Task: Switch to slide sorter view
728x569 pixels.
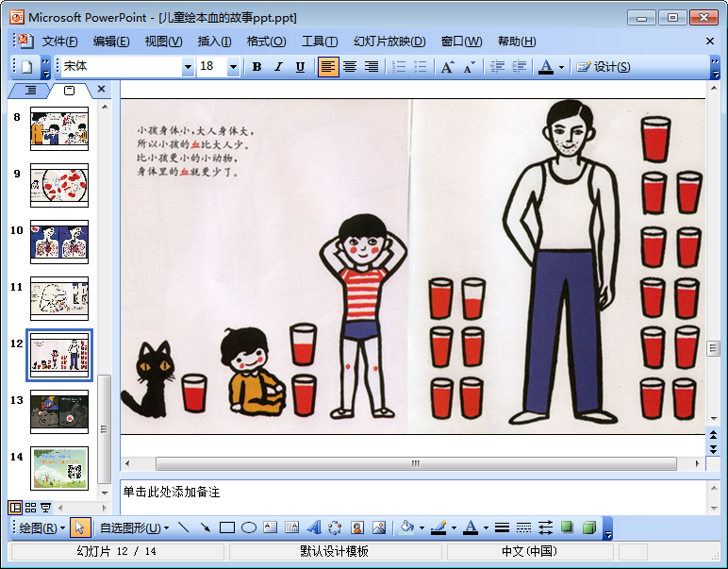Action: point(30,508)
